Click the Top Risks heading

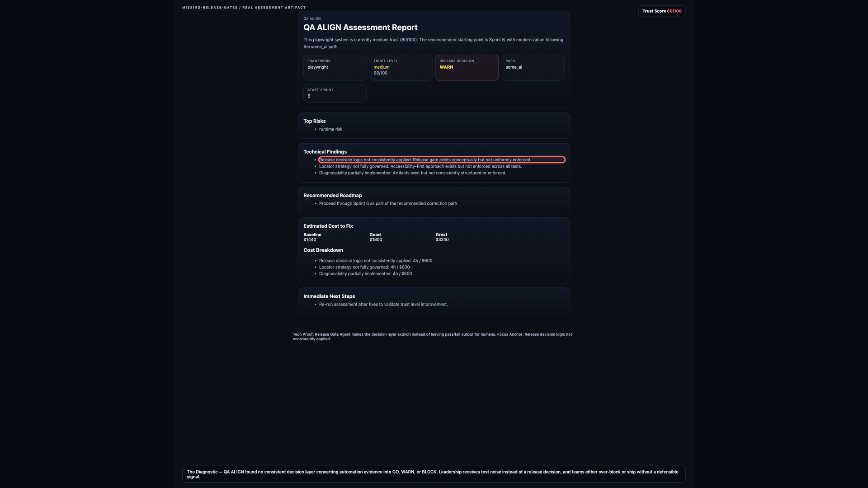coord(315,121)
